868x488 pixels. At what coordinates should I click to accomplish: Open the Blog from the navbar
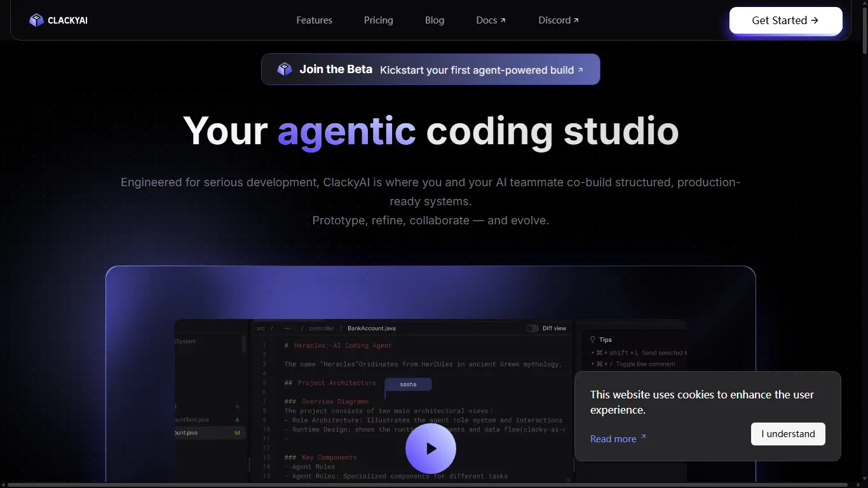tap(435, 20)
